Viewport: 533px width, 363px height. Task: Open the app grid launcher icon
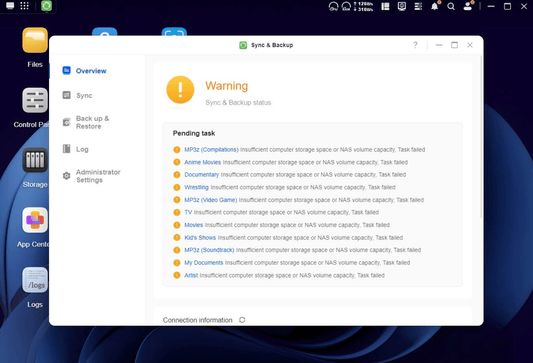click(x=24, y=6)
